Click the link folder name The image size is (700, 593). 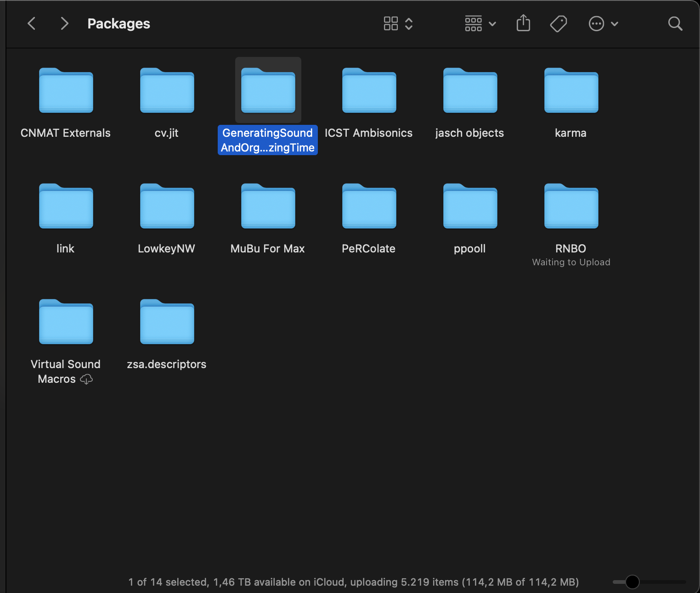coord(66,249)
